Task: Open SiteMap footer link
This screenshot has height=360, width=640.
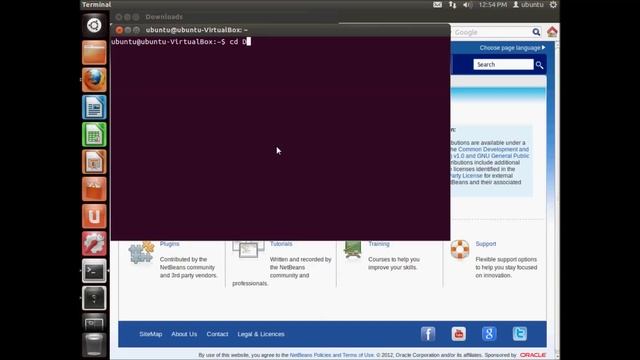Action: click(151, 334)
